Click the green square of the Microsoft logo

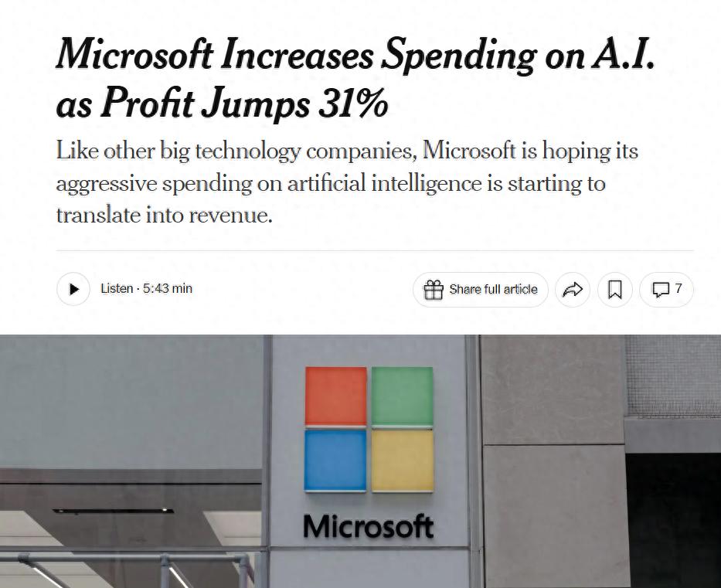pyautogui.click(x=403, y=396)
